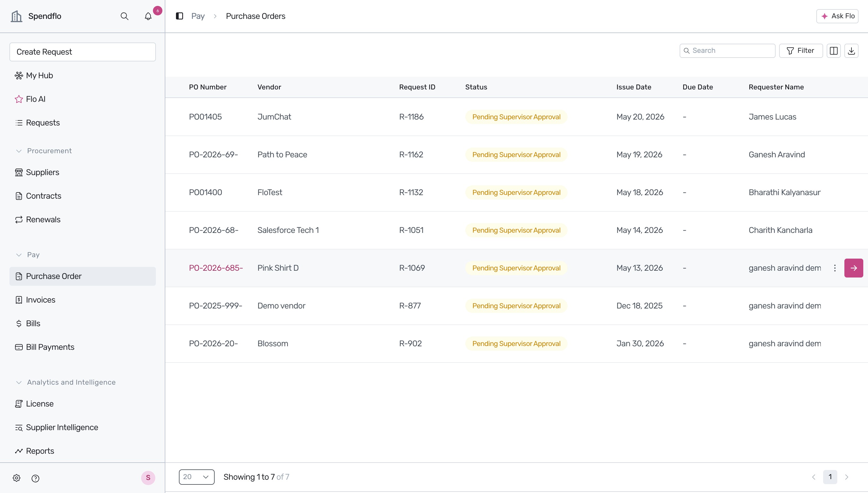
Task: Open purchase order PO-2026-68-
Action: point(214,230)
